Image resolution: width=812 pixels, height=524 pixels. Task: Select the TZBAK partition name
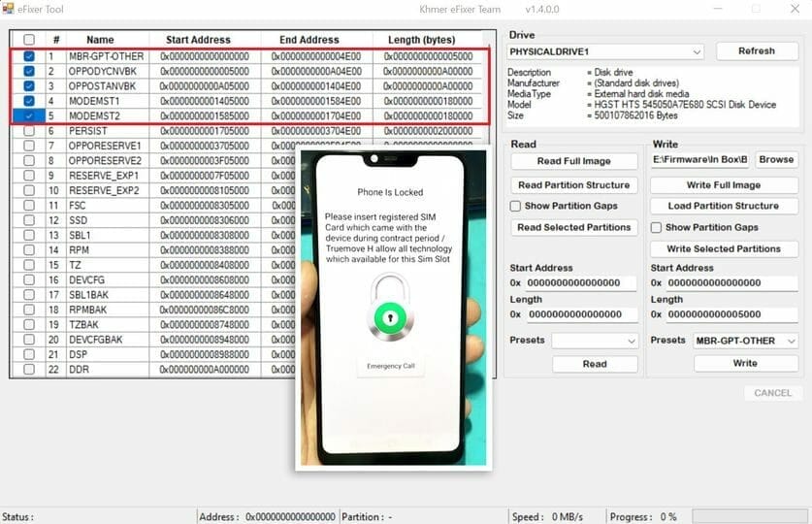point(83,325)
